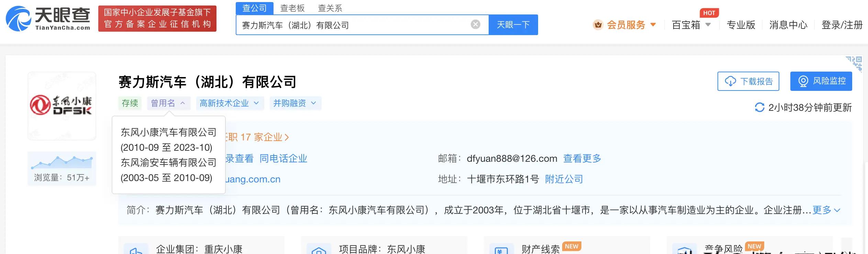Click the refresh update icon
The width and height of the screenshot is (868, 254).
click(759, 107)
